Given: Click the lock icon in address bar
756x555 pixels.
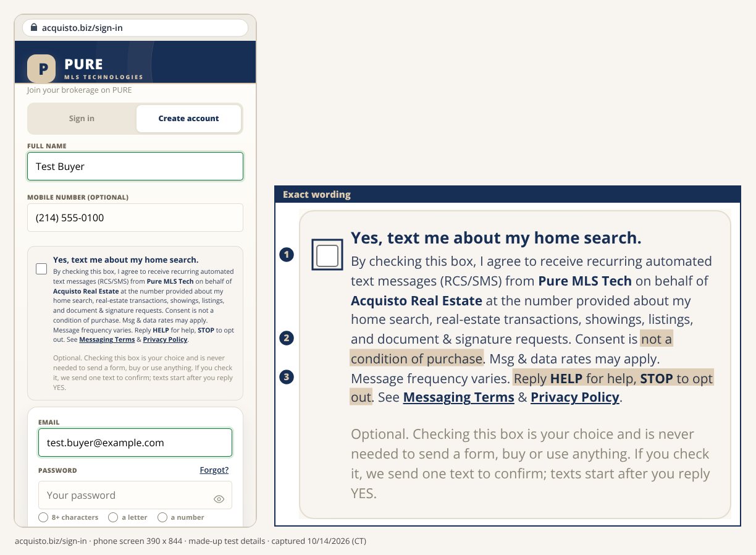Looking at the screenshot, I should tap(33, 28).
